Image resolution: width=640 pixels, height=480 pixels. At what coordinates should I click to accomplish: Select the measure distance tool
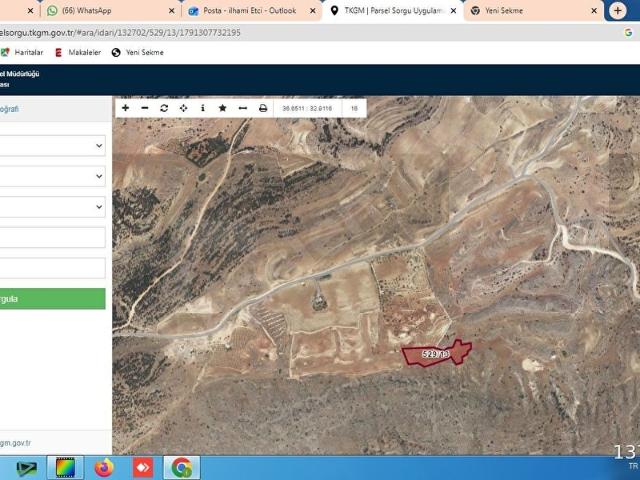point(243,108)
